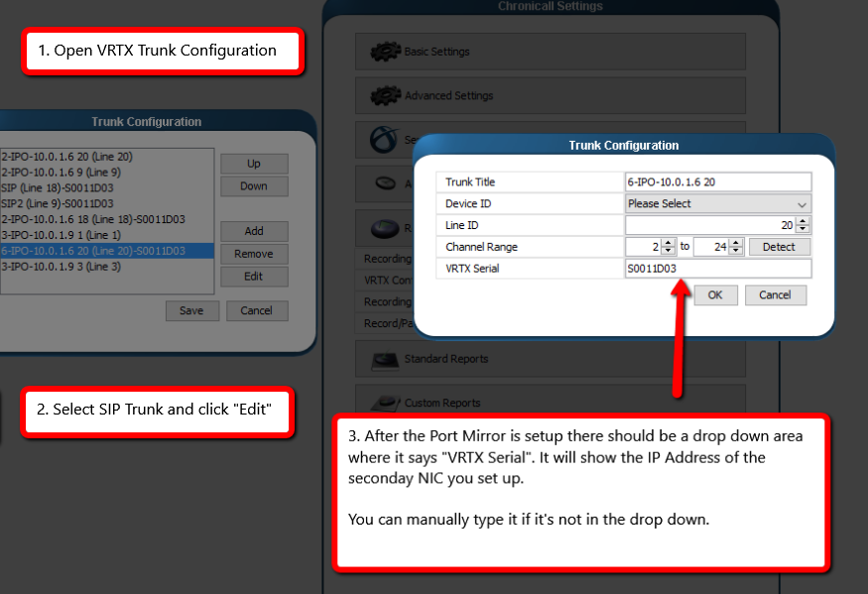Select trunk 'SIP (Line 18)-S0011D03'
The width and height of the screenshot is (868, 594).
107,187
